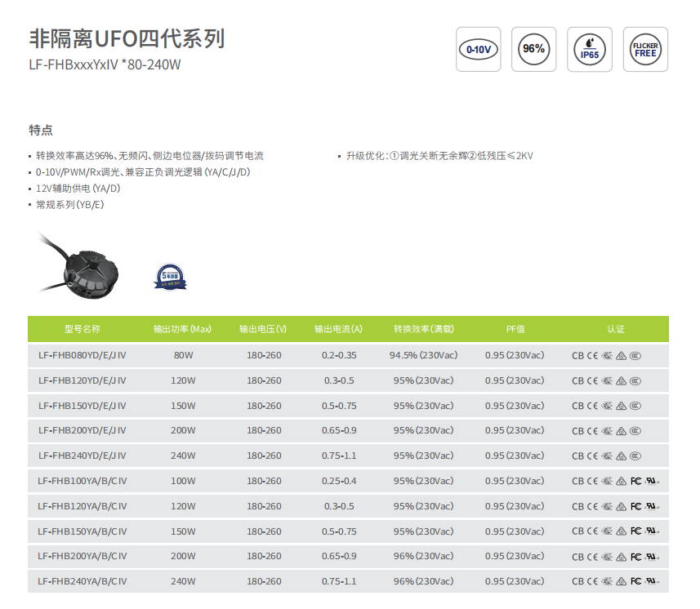Click the Flicker Free badge icon
The image size is (700, 609).
(x=645, y=49)
